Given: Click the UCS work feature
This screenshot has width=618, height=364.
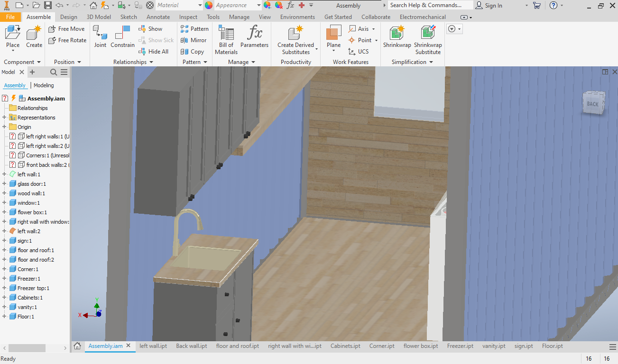Looking at the screenshot, I should click(x=358, y=52).
